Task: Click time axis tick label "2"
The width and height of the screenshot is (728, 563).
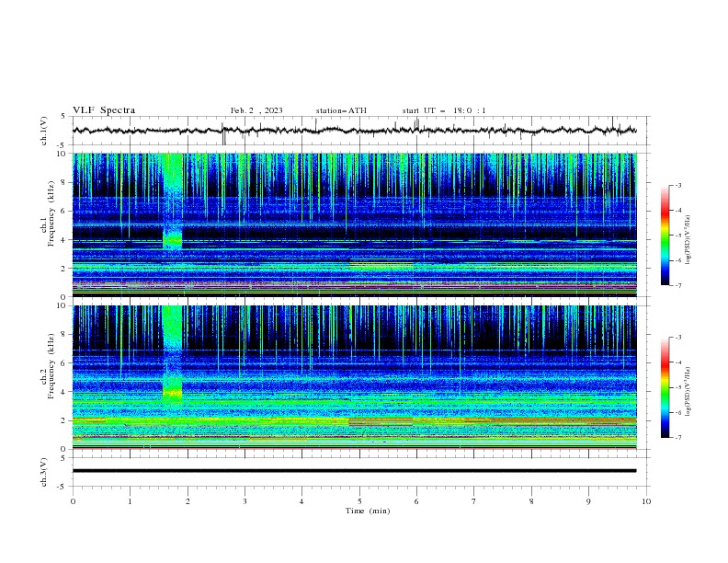Action: click(188, 501)
